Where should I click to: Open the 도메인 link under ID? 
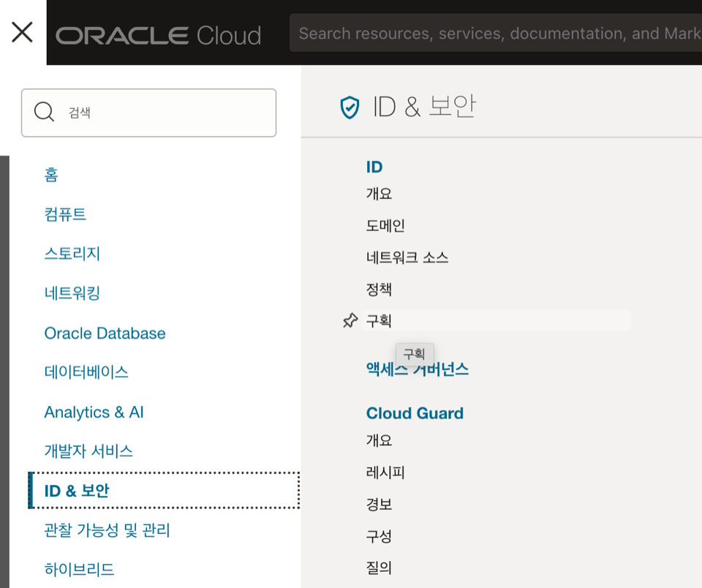(385, 226)
